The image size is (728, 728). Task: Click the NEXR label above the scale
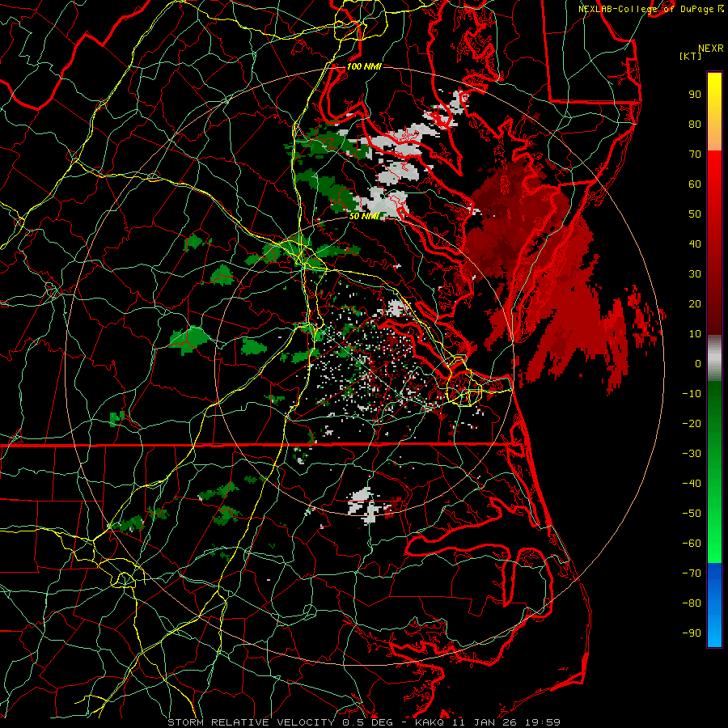coord(710,49)
